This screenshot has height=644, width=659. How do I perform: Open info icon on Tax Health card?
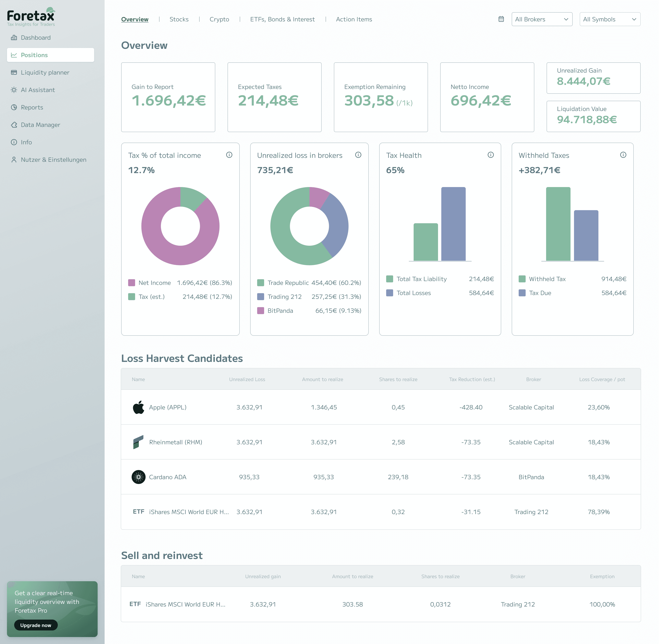click(x=491, y=155)
